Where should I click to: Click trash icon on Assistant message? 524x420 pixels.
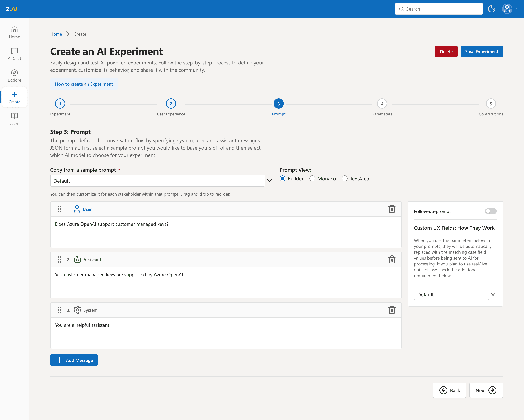(392, 260)
